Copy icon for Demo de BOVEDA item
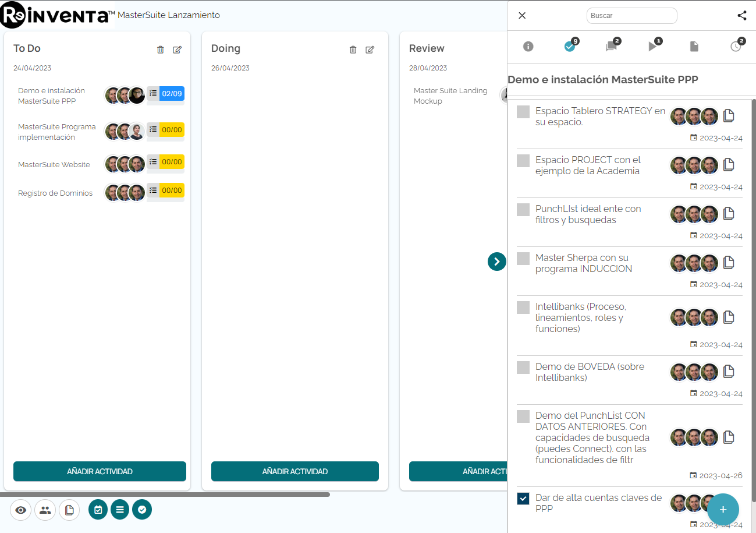The image size is (756, 533). [729, 372]
